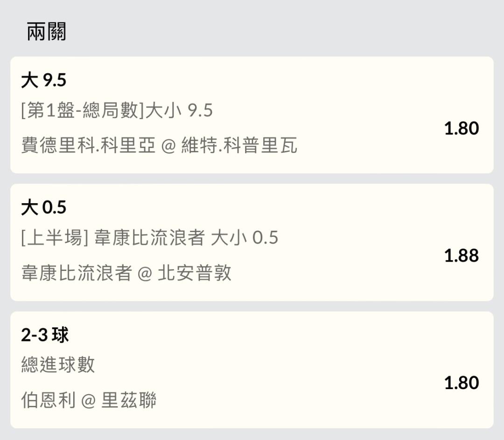
Task: Open the 2-3 球 bet card
Action: [x=252, y=369]
